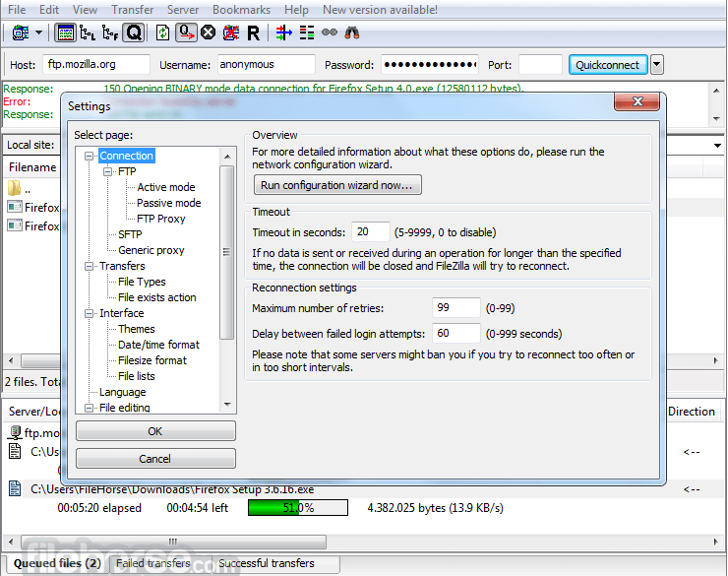Image resolution: width=728 pixels, height=576 pixels.
Task: Select Active mode settings page
Action: coord(165,187)
